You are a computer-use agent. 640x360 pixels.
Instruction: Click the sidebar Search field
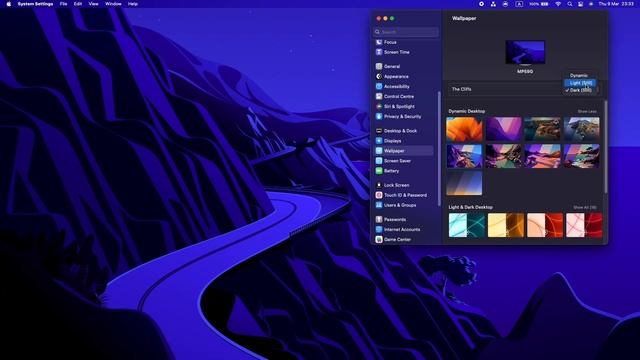tap(406, 32)
